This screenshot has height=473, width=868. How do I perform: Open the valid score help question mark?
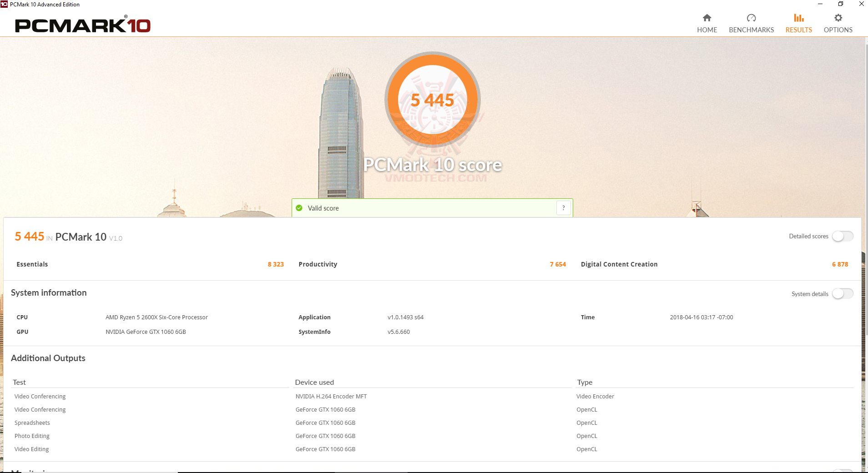563,208
